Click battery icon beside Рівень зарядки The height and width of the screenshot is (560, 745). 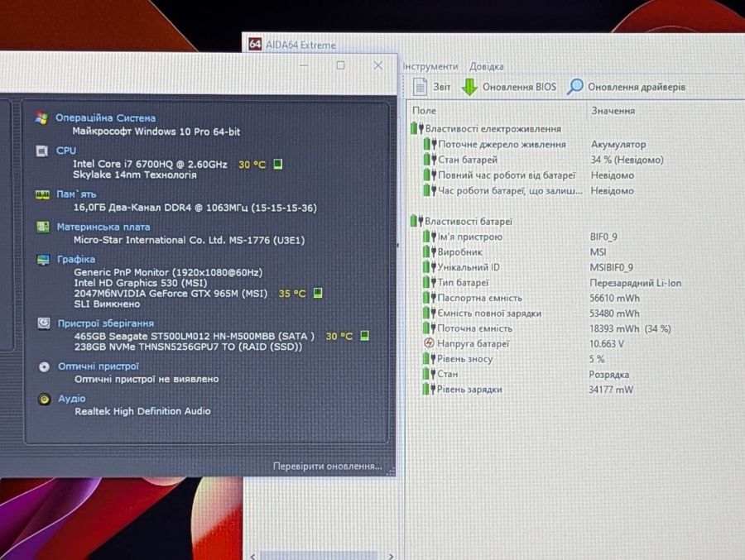pos(429,390)
